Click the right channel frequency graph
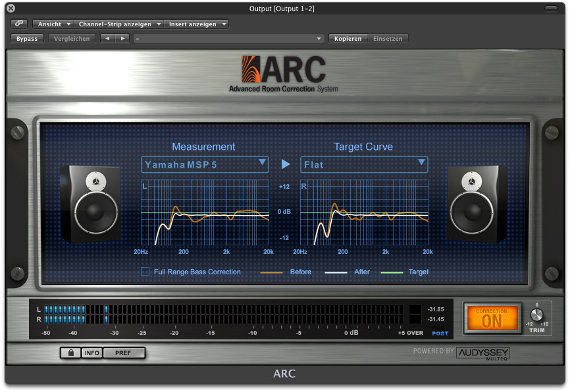The height and width of the screenshot is (392, 570). [364, 212]
